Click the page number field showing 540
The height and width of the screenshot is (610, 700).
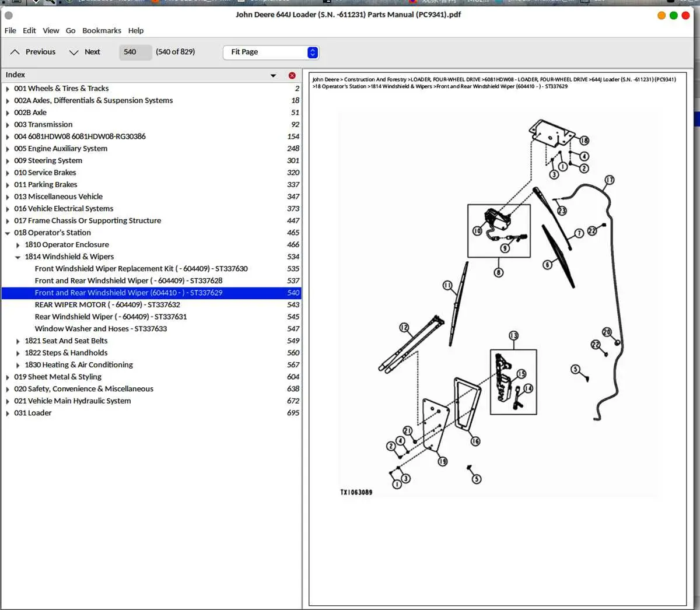point(135,52)
